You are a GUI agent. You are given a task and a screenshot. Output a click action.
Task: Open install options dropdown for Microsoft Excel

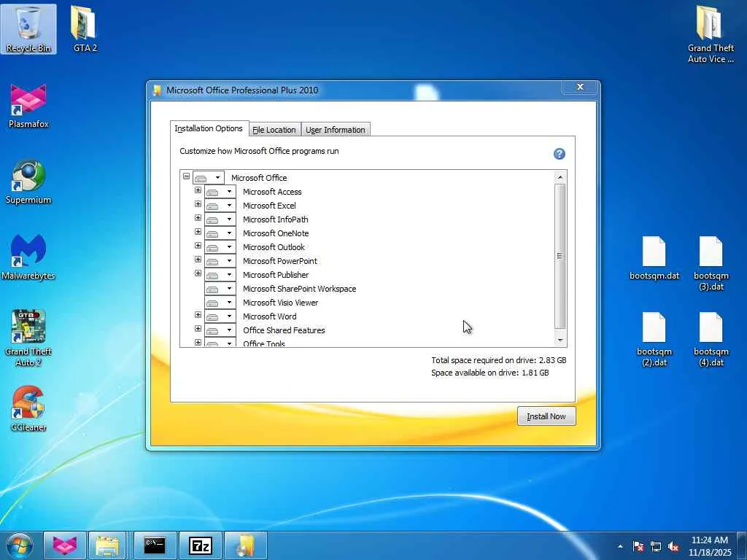pos(220,206)
